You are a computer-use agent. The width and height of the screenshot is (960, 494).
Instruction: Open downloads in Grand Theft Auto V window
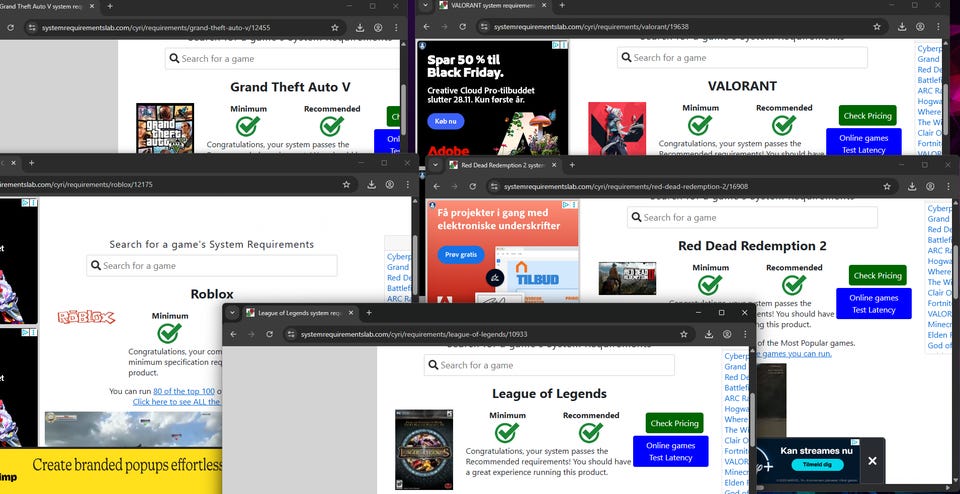pyautogui.click(x=360, y=28)
